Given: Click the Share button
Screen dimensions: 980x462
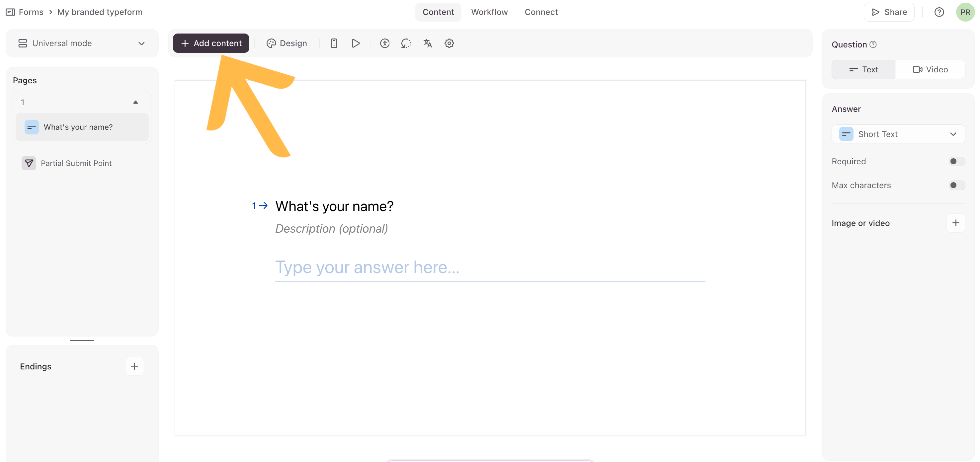Looking at the screenshot, I should click(889, 12).
